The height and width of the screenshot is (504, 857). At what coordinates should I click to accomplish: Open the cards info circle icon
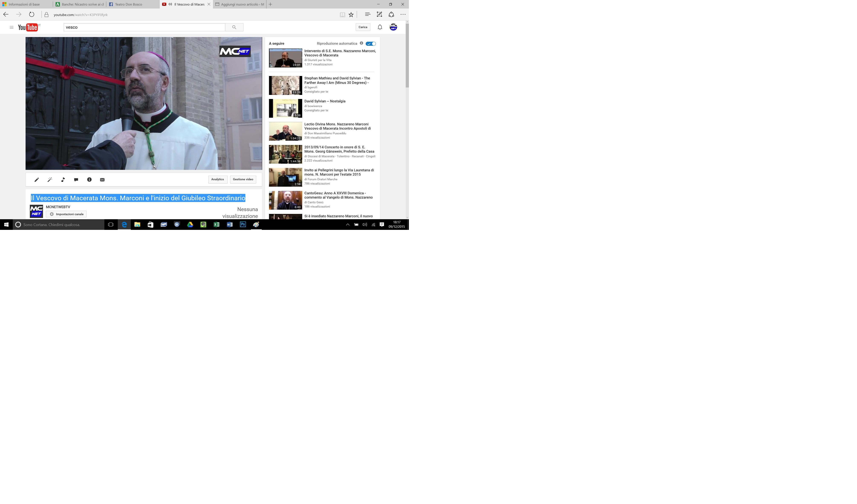(x=89, y=180)
